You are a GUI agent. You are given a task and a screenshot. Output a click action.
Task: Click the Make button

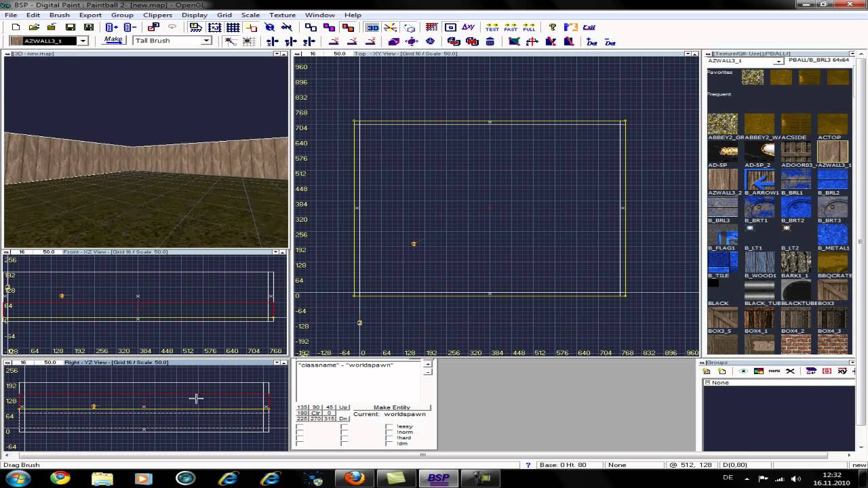(x=113, y=40)
